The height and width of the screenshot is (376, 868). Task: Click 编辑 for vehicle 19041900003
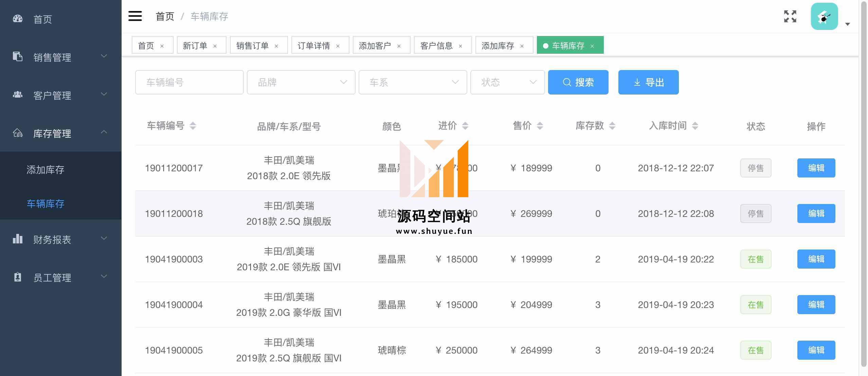coord(816,259)
